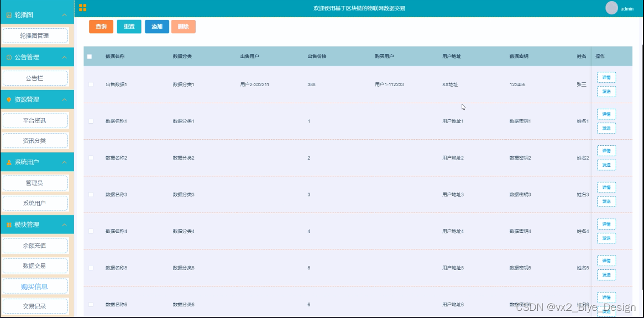The height and width of the screenshot is (318, 644).
Task: Open 详情 for row 数据名称6
Action: click(606, 298)
